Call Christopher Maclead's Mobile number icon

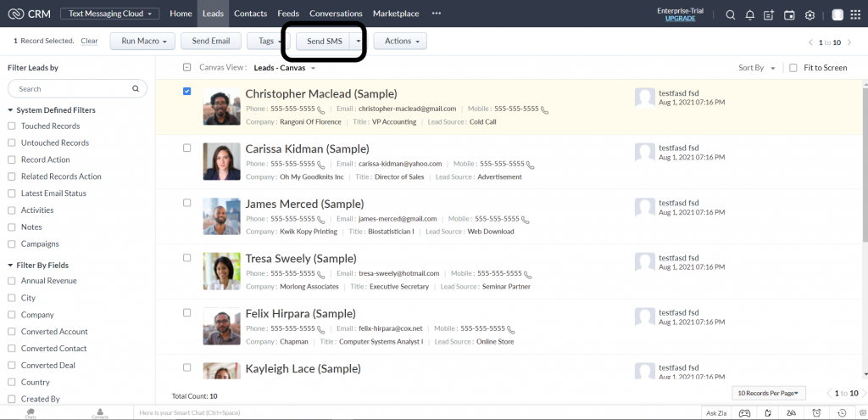pos(545,109)
